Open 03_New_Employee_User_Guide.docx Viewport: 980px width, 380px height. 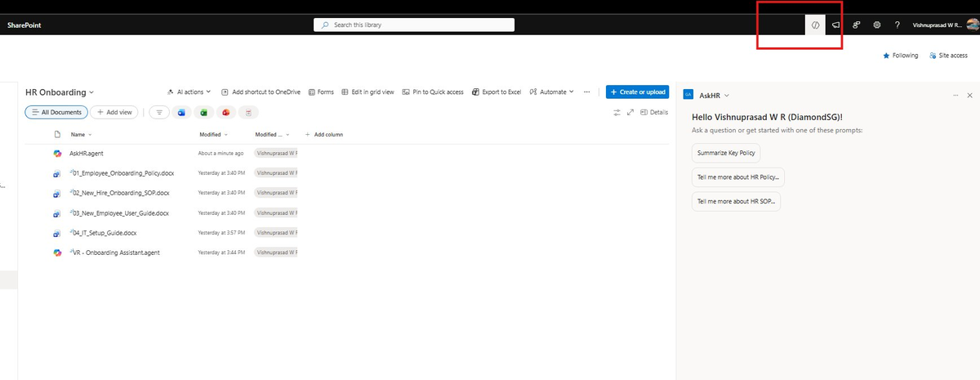120,212
